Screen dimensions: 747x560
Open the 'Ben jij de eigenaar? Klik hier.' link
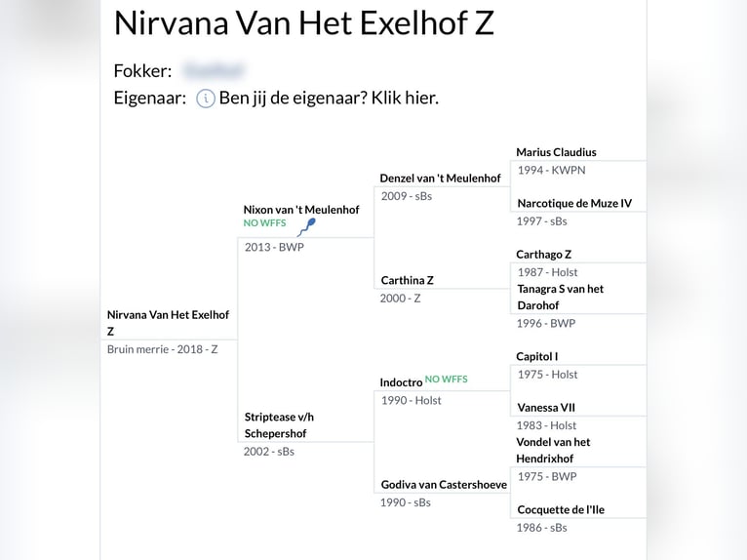click(329, 98)
